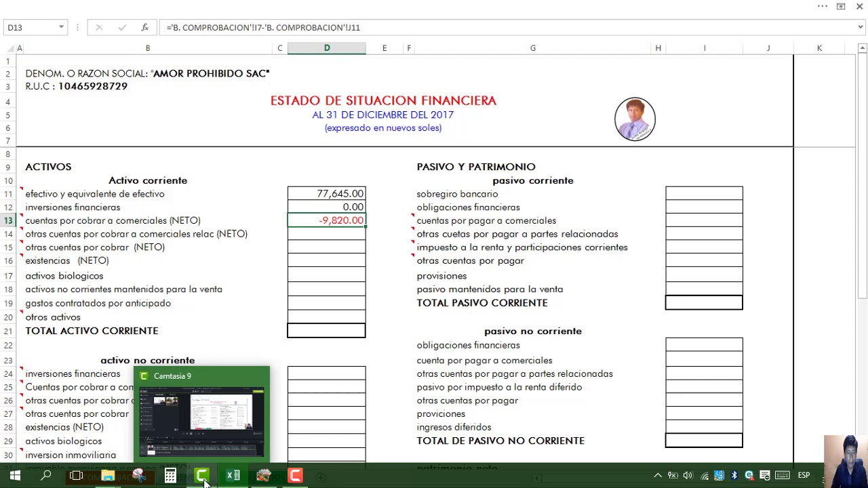The height and width of the screenshot is (488, 868).
Task: Click 'TOTAL PASIVO CORRIENTE' label
Action: point(482,303)
